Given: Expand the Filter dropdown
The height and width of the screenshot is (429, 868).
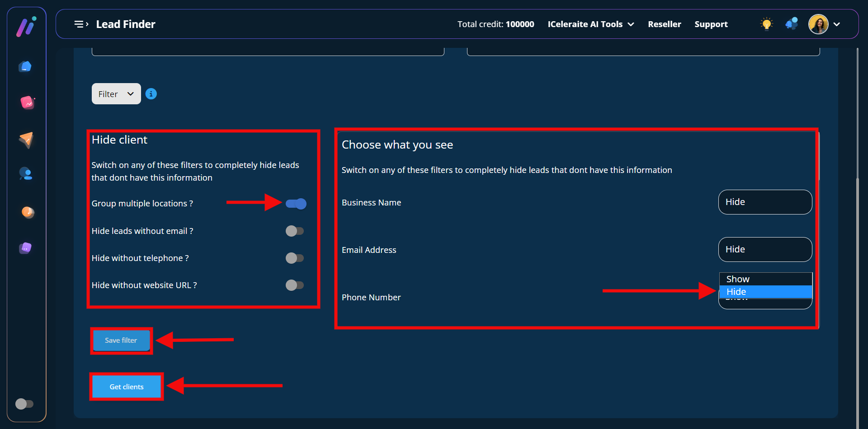Looking at the screenshot, I should pos(116,94).
